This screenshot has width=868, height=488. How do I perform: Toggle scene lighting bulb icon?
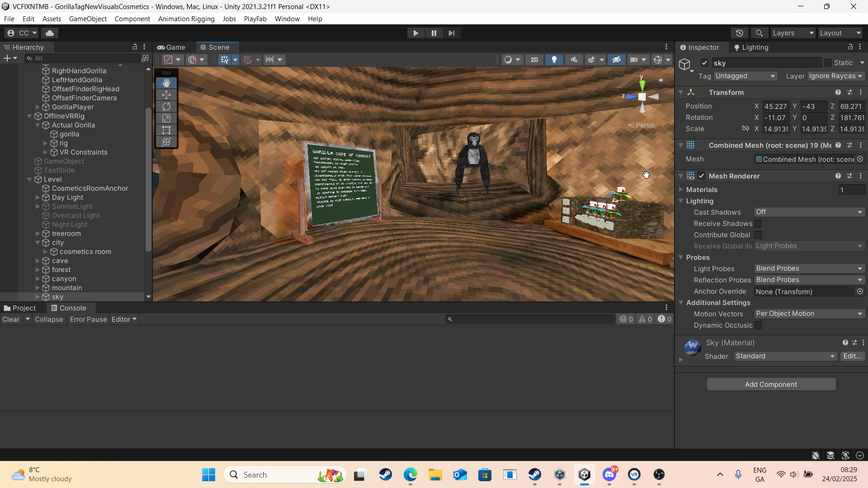[x=554, y=60]
